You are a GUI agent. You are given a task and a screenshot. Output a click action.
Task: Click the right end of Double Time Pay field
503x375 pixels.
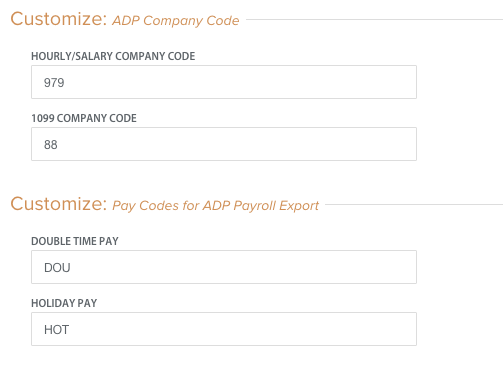pos(407,267)
